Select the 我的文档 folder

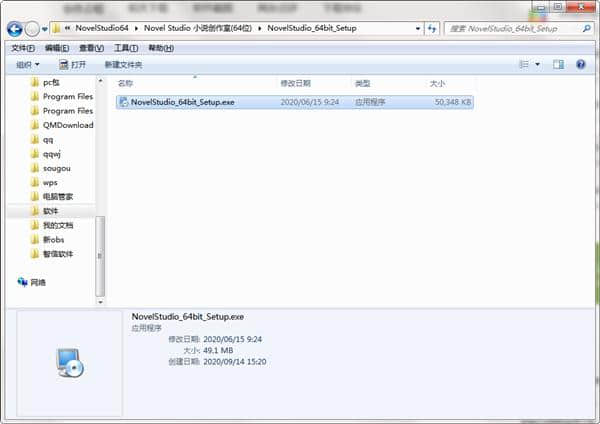[58, 225]
